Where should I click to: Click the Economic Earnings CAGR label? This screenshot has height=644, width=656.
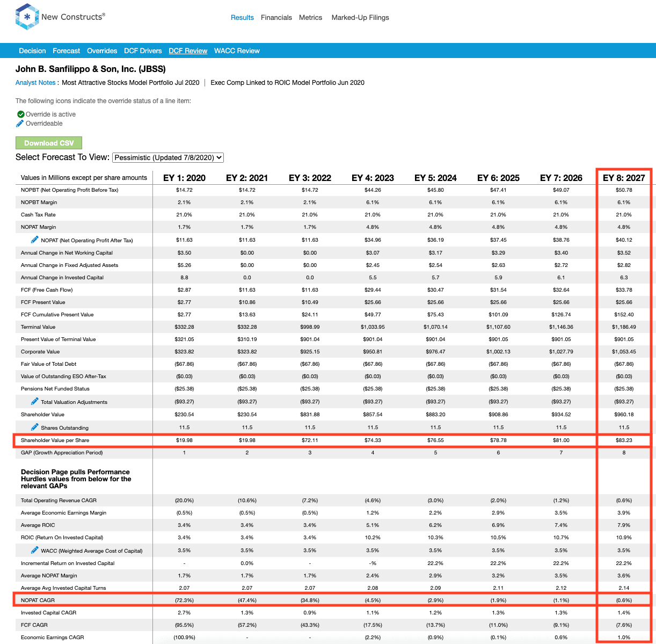coord(53,638)
